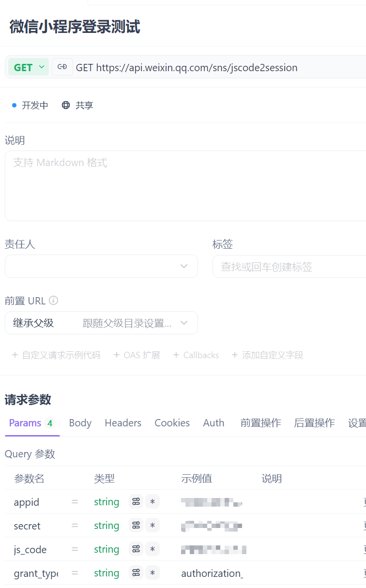This screenshot has width=366, height=588.
Task: Change the secret type string
Action: 107,526
